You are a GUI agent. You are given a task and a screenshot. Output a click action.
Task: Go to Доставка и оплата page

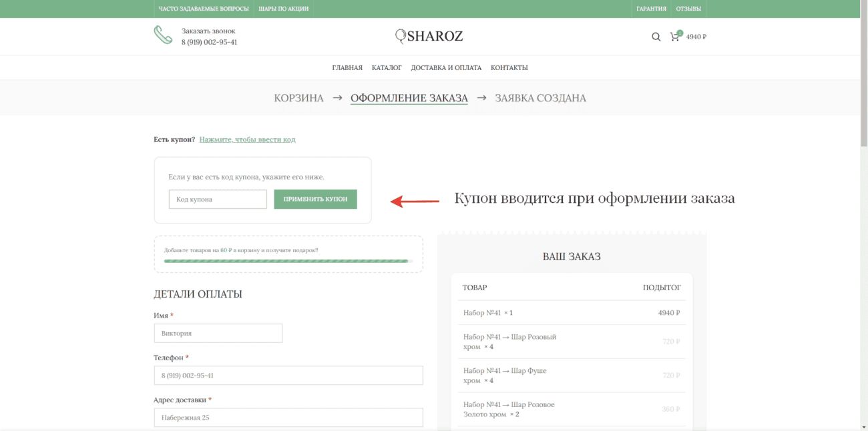pos(446,67)
